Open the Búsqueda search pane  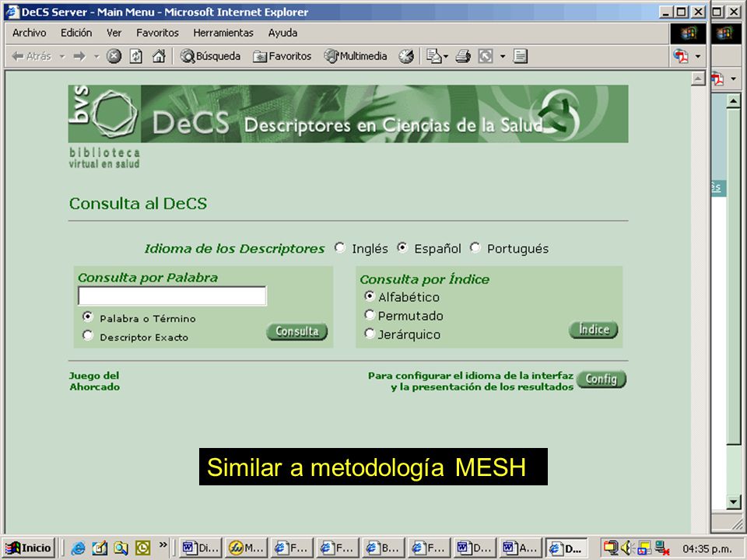210,56
